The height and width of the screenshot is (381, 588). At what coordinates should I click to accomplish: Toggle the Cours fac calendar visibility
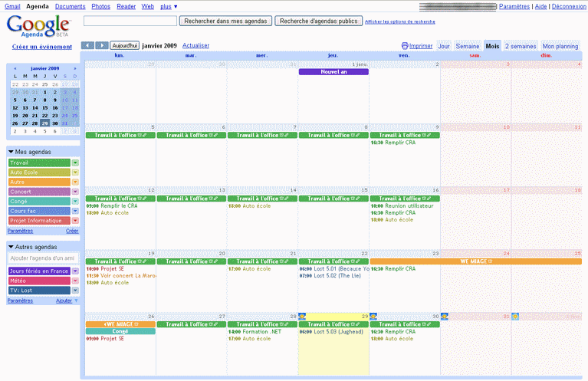(x=39, y=211)
